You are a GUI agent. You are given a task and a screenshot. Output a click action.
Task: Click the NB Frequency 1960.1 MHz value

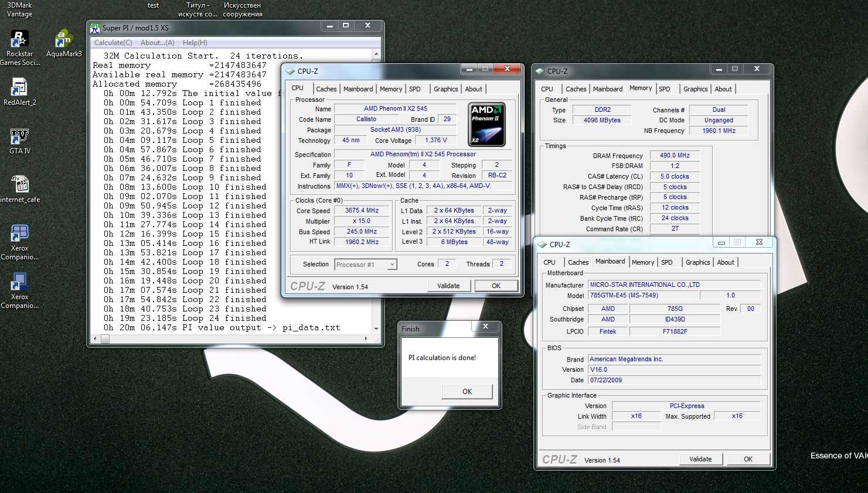click(x=719, y=131)
